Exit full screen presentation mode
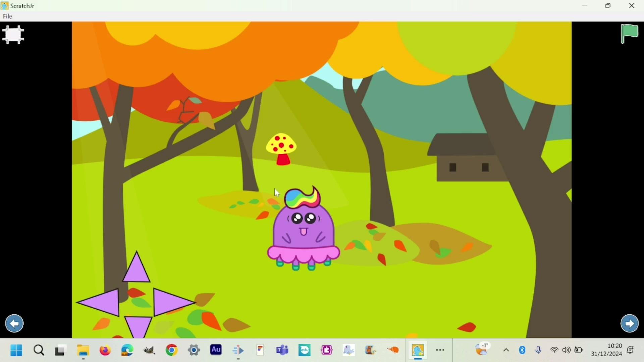 pos(13,35)
